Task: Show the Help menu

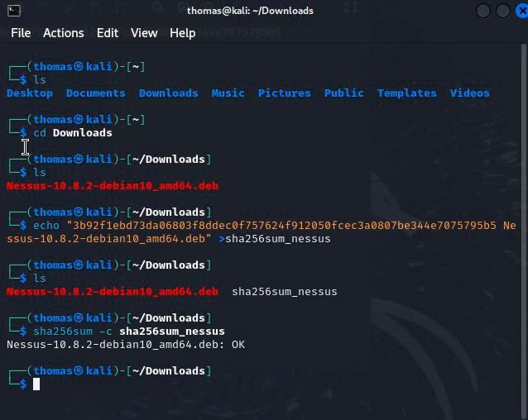Action: [182, 33]
